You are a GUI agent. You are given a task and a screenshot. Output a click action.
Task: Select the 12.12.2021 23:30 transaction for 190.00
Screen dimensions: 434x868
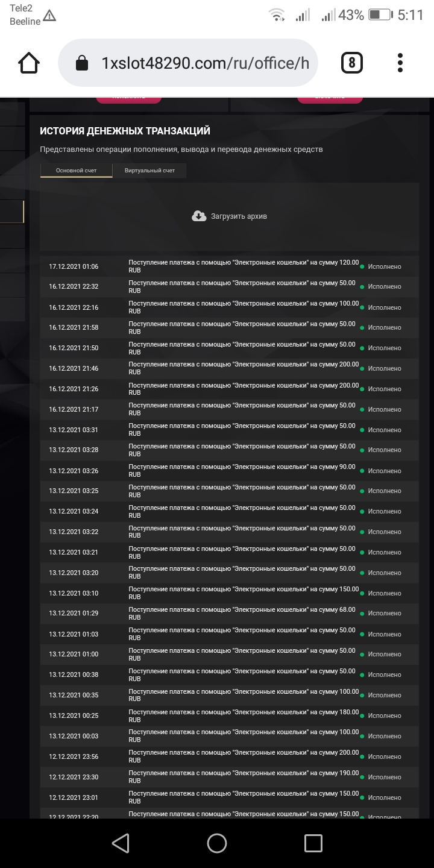click(229, 777)
